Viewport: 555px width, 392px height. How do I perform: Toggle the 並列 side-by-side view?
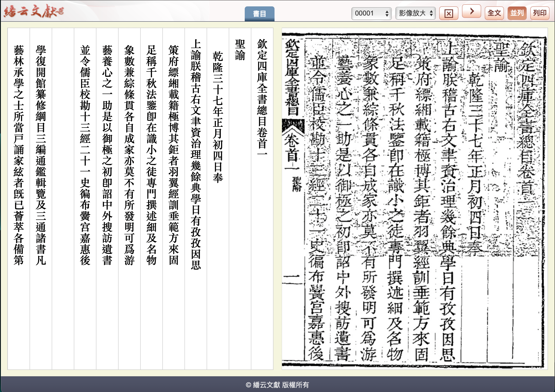517,13
